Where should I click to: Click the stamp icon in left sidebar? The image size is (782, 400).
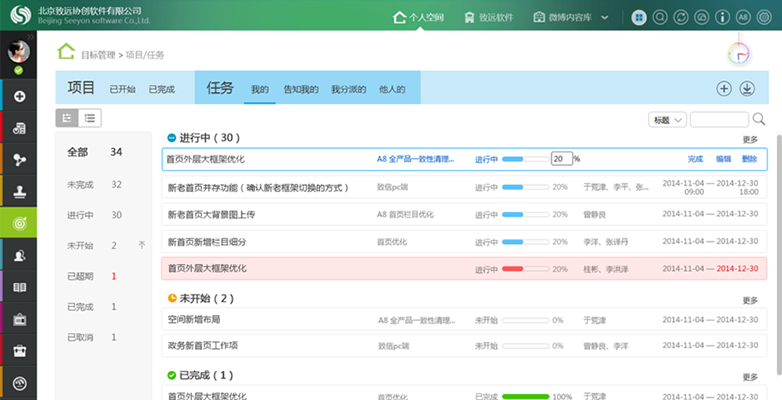(19, 191)
